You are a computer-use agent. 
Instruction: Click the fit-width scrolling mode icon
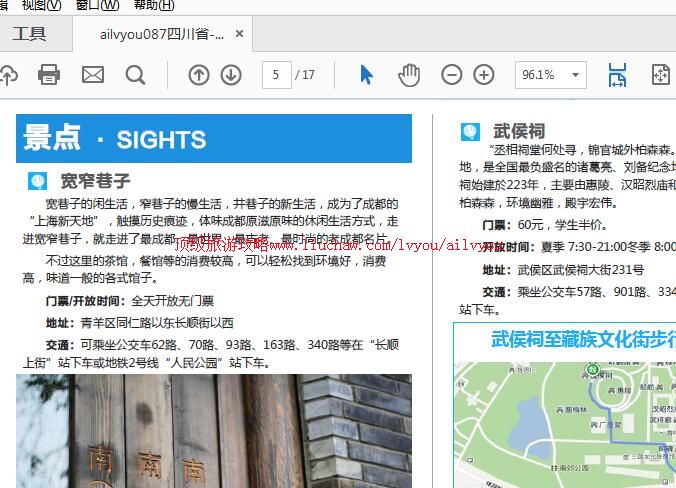point(617,75)
